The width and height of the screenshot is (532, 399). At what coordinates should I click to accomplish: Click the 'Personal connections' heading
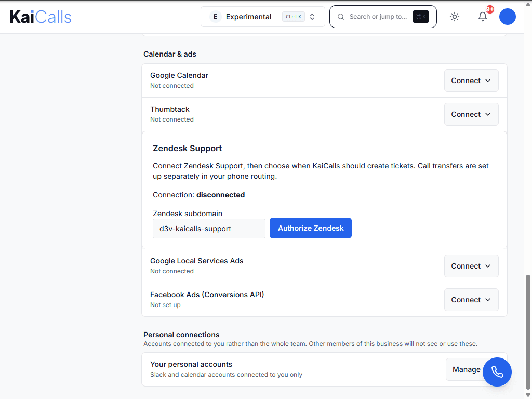(x=181, y=335)
